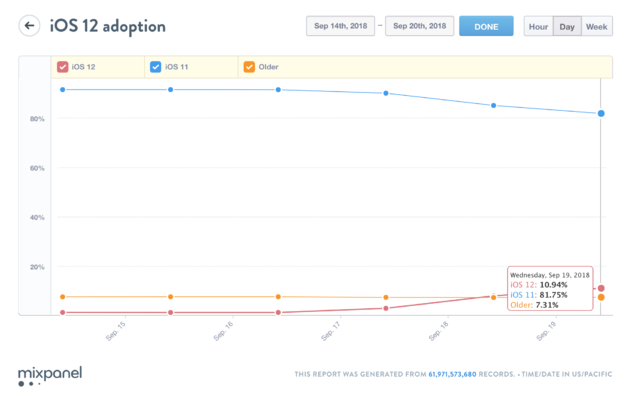The height and width of the screenshot is (398, 630).
Task: Click the first orange Older data point
Action: [63, 297]
